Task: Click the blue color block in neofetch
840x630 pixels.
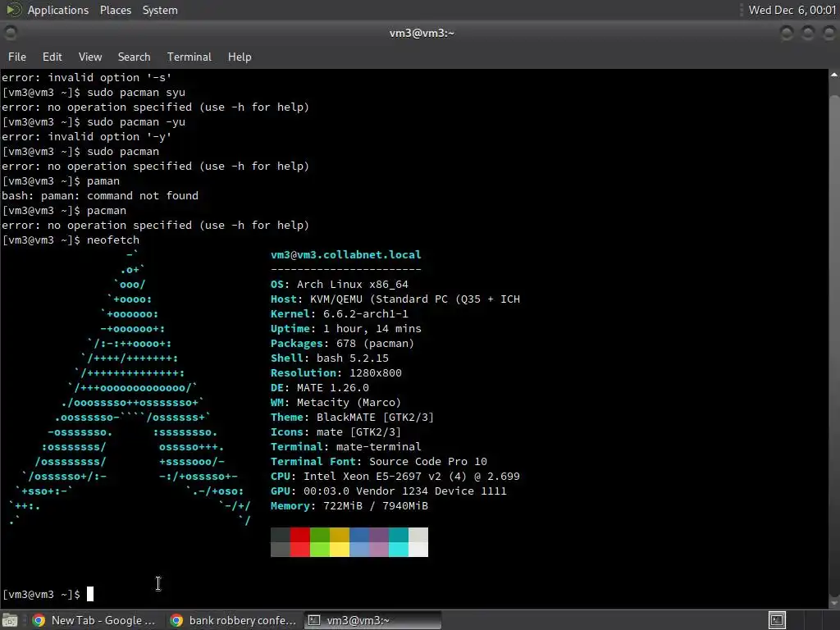Action: tap(359, 542)
